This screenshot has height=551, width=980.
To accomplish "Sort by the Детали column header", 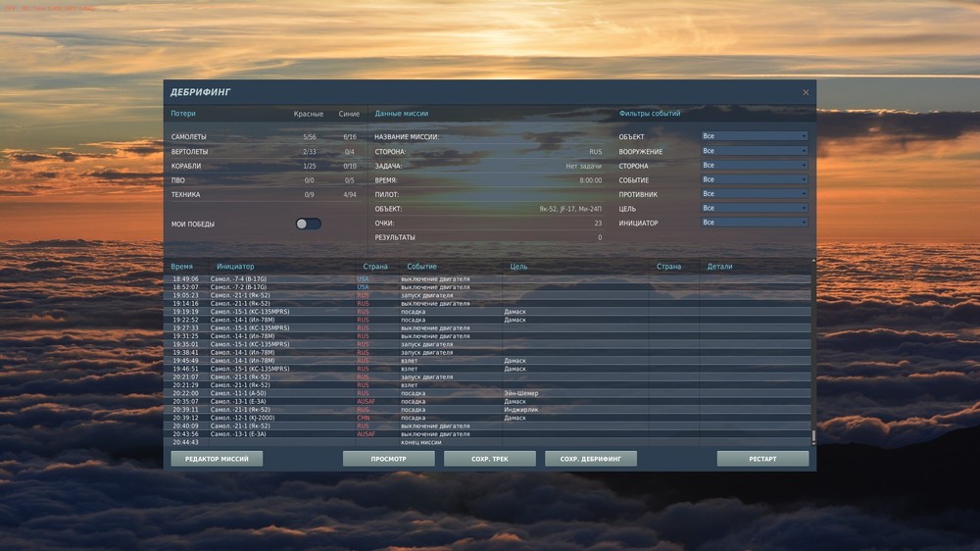I will [x=720, y=267].
